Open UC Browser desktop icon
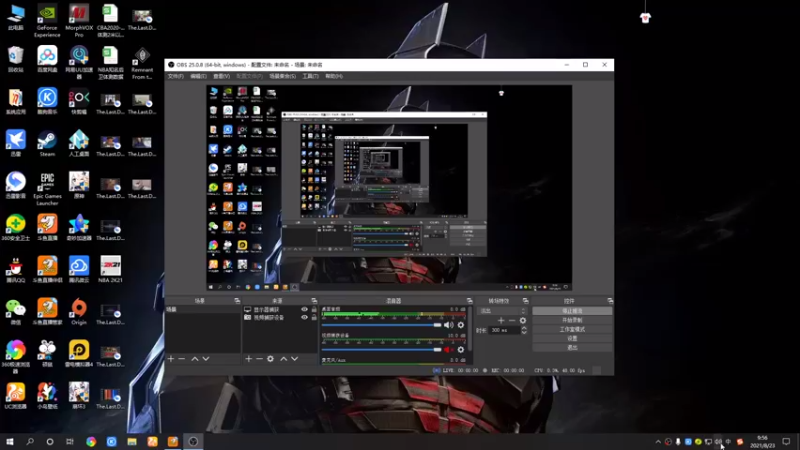This screenshot has width=800, height=450. pos(16,396)
